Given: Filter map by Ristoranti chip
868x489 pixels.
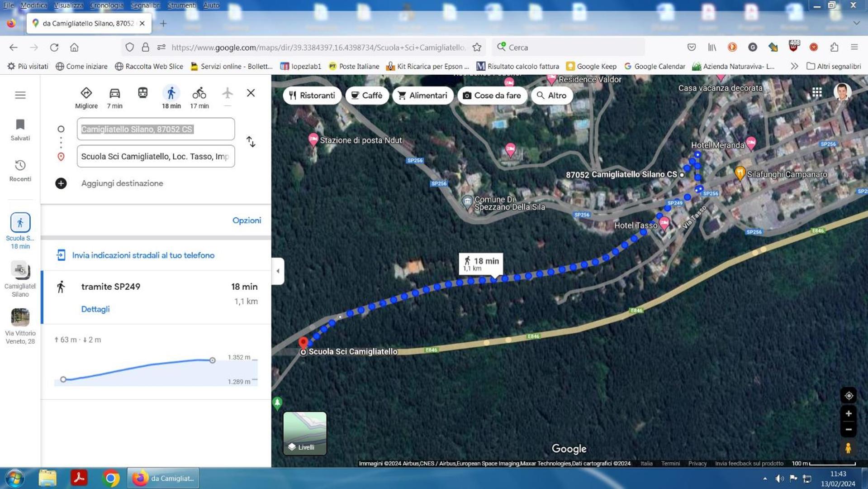Looking at the screenshot, I should tap(312, 96).
